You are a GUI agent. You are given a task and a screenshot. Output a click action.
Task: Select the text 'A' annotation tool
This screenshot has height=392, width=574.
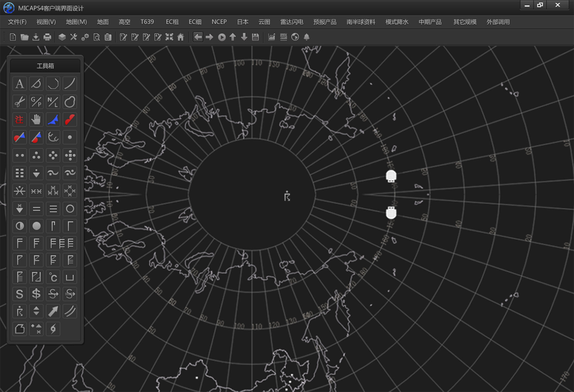pos(19,84)
